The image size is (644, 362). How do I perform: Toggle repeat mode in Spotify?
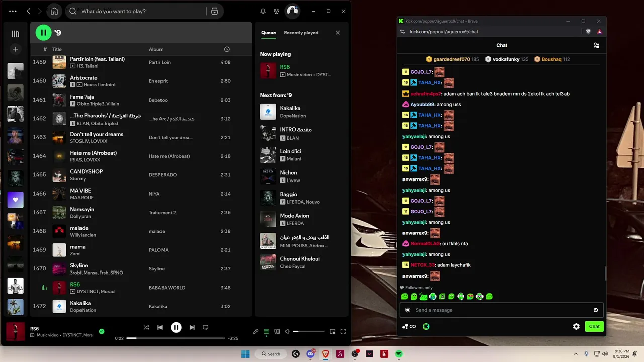click(x=205, y=327)
